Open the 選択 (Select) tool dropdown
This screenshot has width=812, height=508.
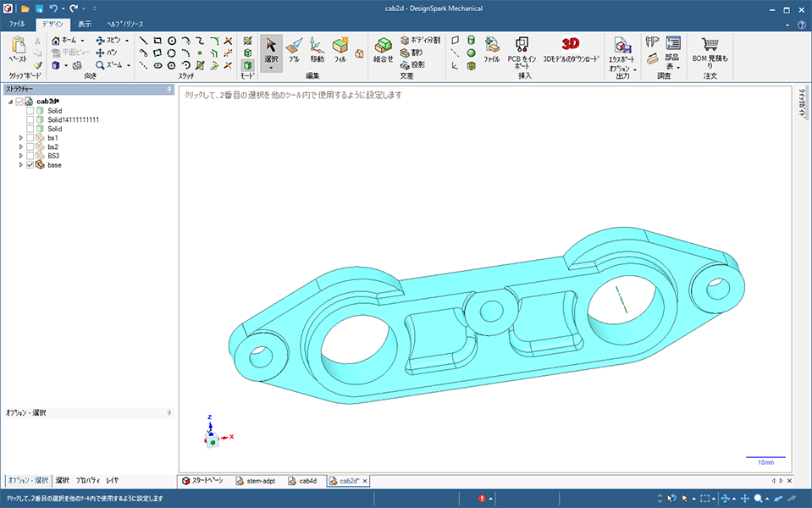point(271,68)
